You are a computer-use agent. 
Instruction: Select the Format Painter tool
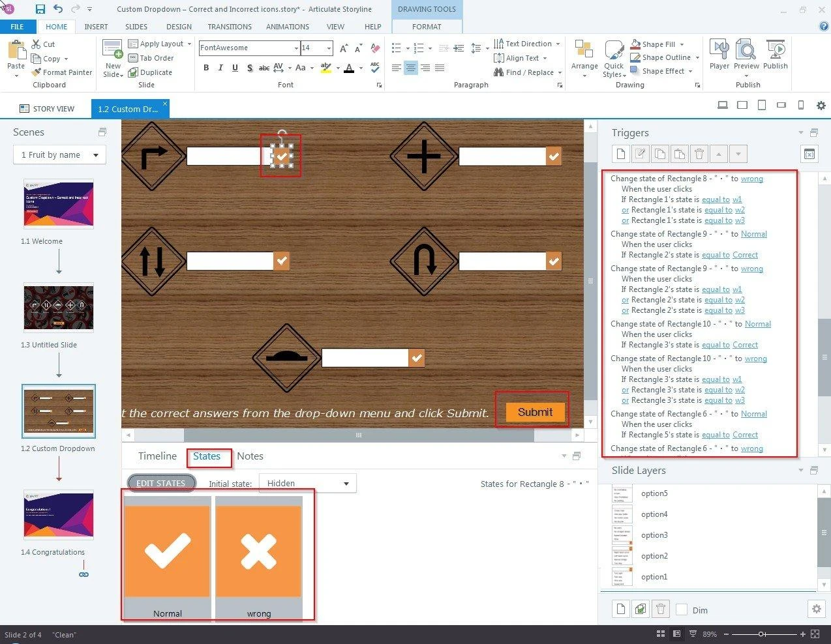(x=61, y=72)
